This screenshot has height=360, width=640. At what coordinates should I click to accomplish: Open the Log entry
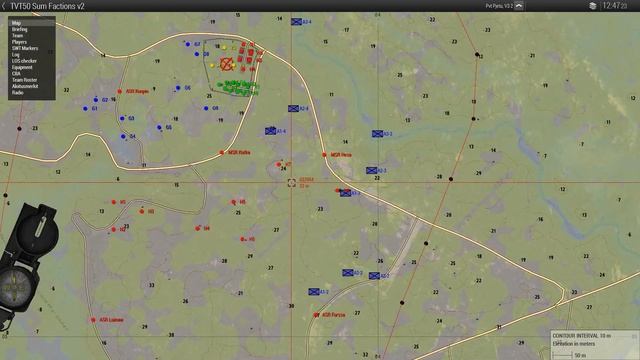32,55
